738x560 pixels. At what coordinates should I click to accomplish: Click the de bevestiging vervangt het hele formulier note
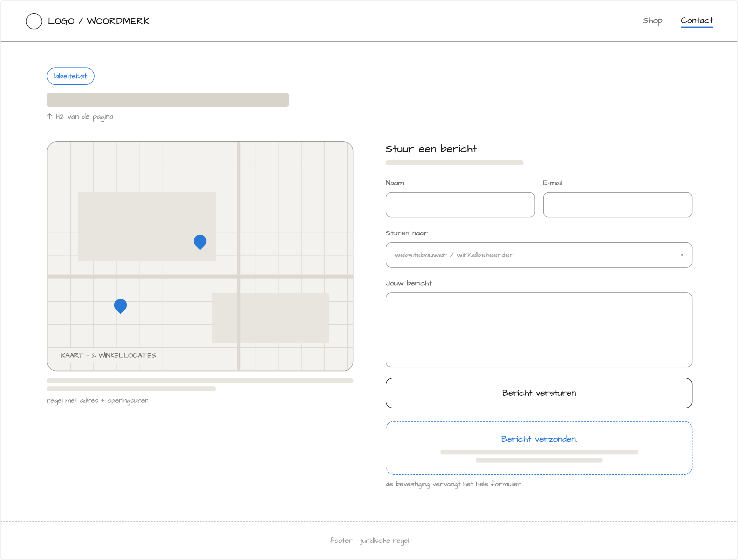(x=453, y=484)
